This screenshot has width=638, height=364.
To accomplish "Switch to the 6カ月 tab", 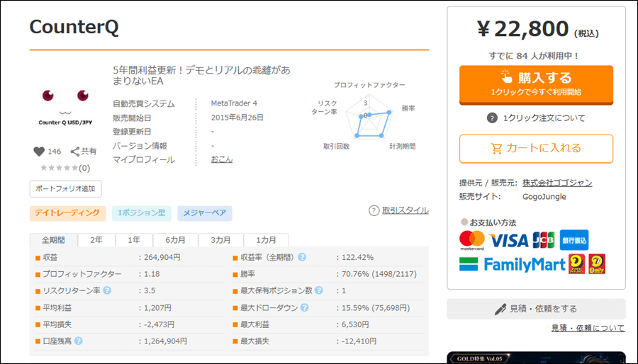I will 175,240.
